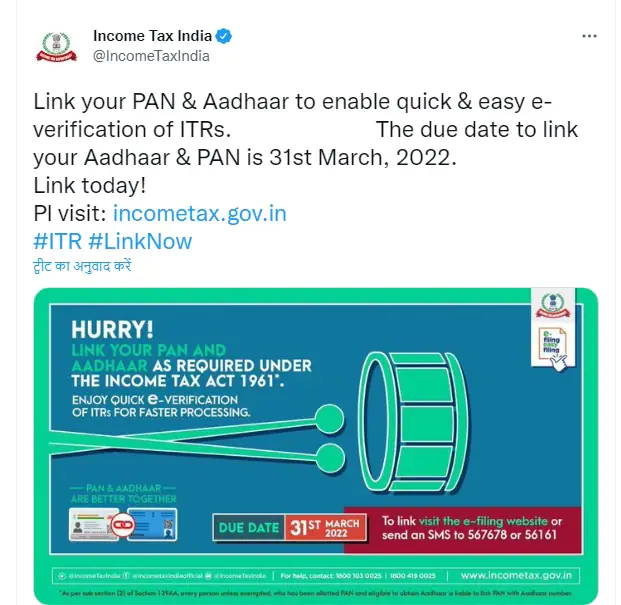Click the Income Tax emblem in banner corner
Viewport: 621px width, 605px height.
(x=553, y=306)
